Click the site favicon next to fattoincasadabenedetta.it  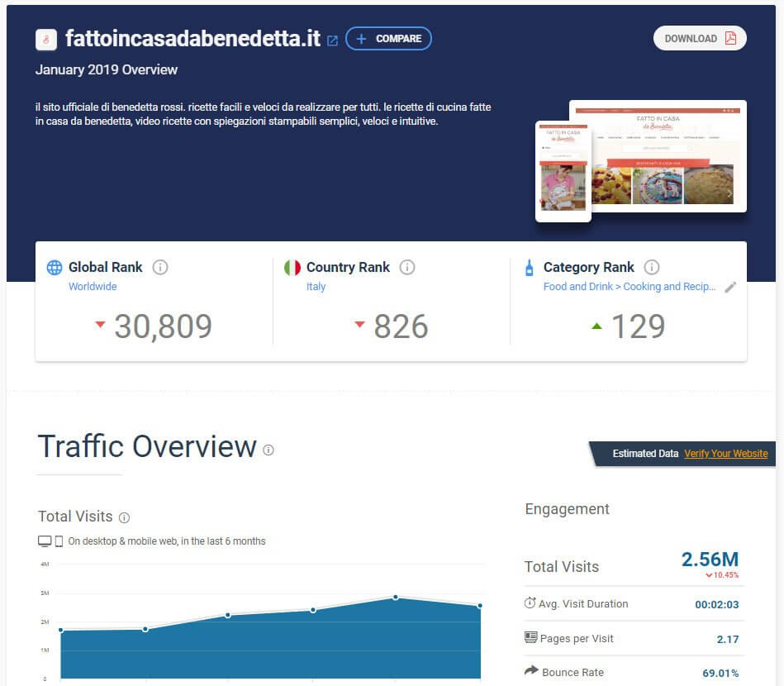[x=46, y=40]
